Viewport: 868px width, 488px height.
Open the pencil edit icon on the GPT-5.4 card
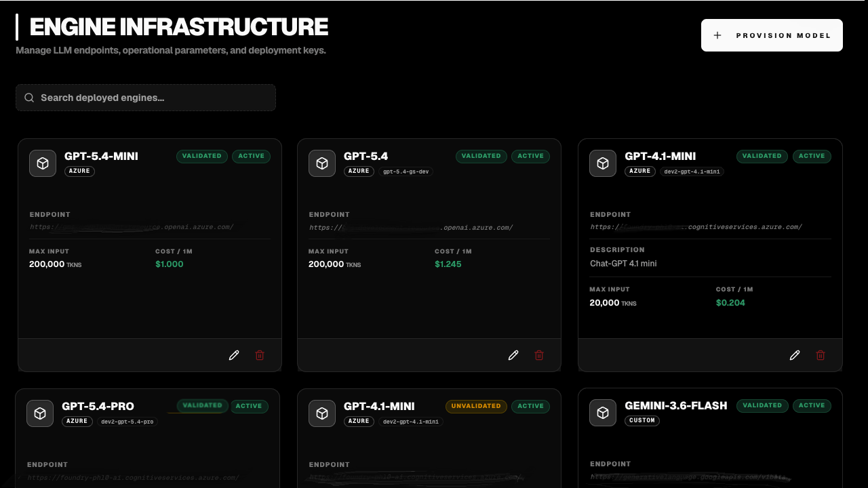[513, 355]
